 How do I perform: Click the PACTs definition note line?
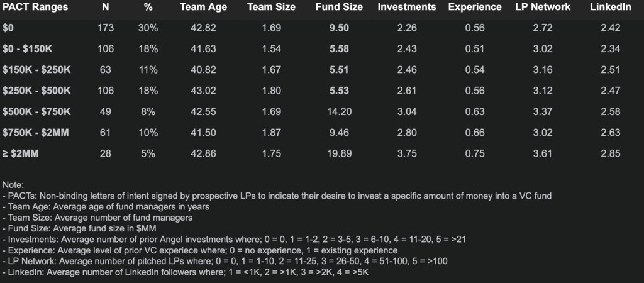277,196
